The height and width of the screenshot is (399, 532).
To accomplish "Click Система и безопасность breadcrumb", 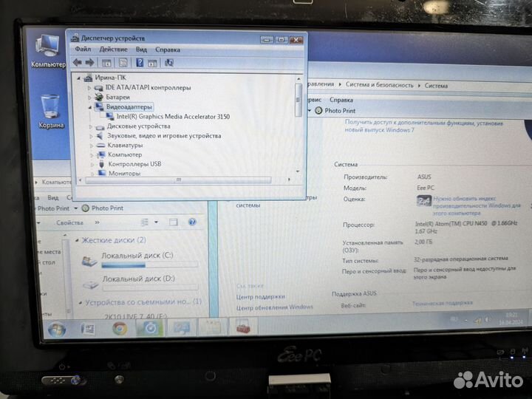I will [x=379, y=85].
